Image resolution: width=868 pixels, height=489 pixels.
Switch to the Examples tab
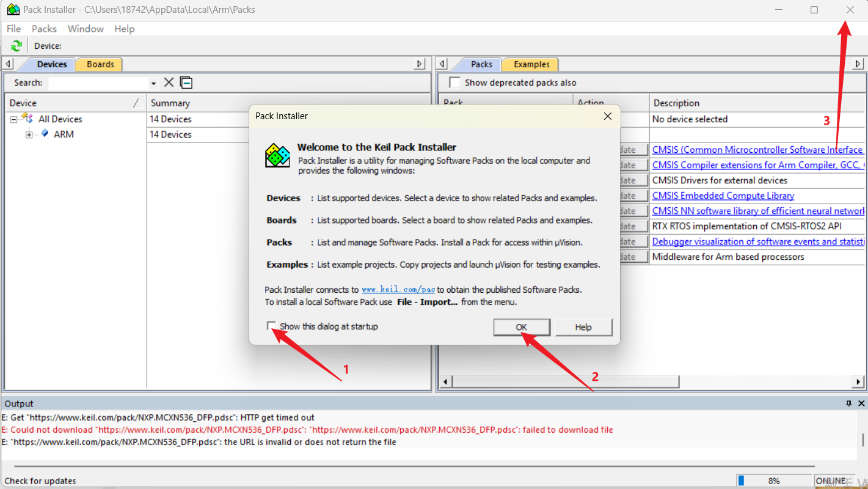pyautogui.click(x=531, y=64)
